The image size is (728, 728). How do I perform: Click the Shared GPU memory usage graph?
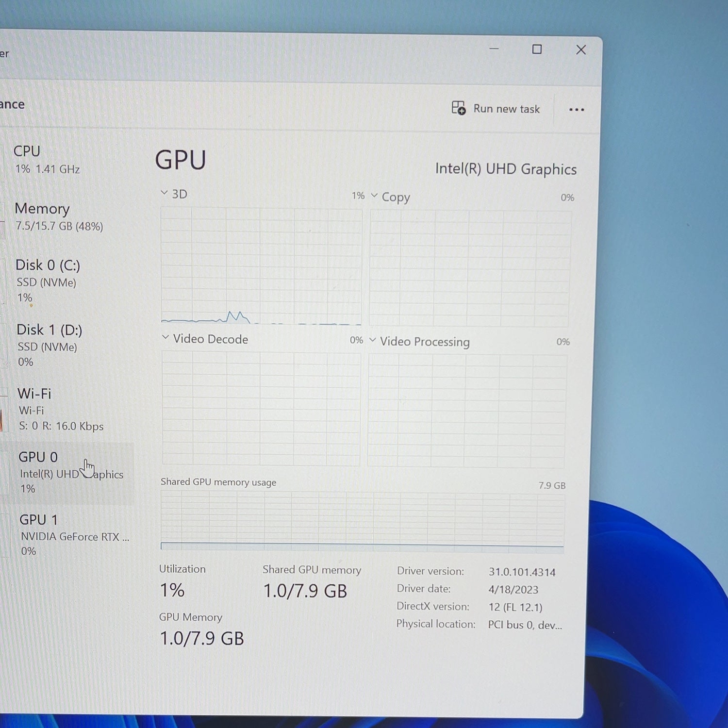(362, 521)
